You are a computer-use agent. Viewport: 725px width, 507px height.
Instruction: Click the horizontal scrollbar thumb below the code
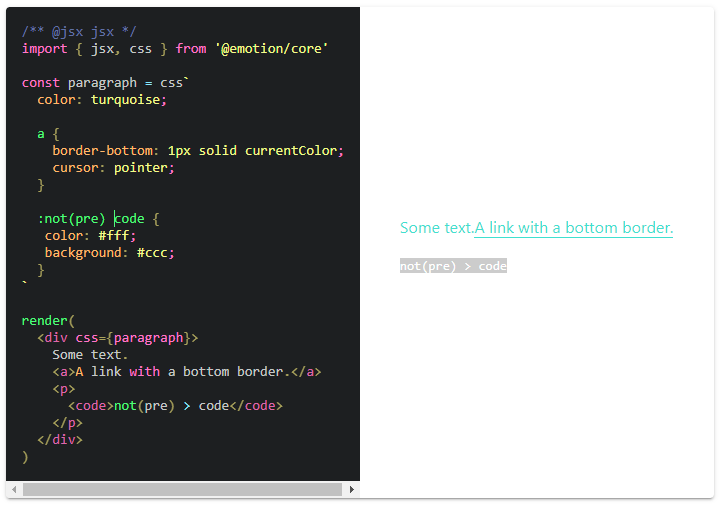tap(182, 489)
